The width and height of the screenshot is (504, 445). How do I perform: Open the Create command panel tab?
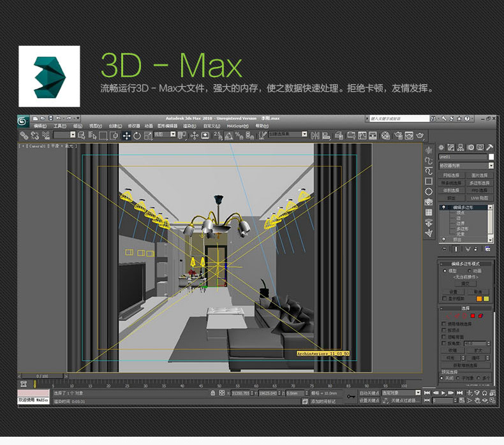(x=441, y=147)
